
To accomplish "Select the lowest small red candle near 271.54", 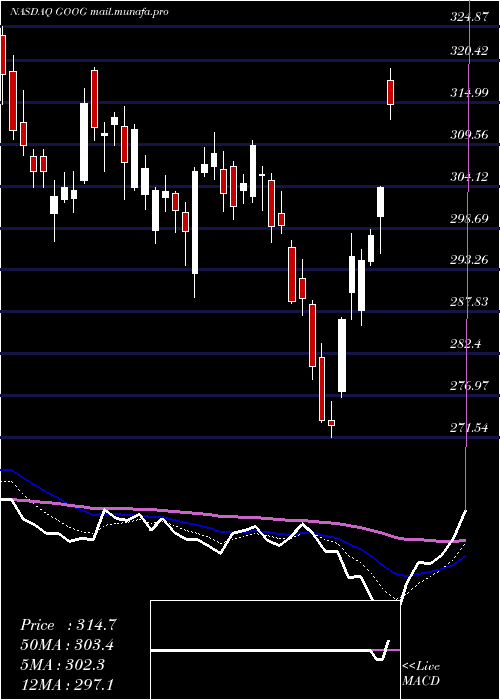I will [331, 423].
